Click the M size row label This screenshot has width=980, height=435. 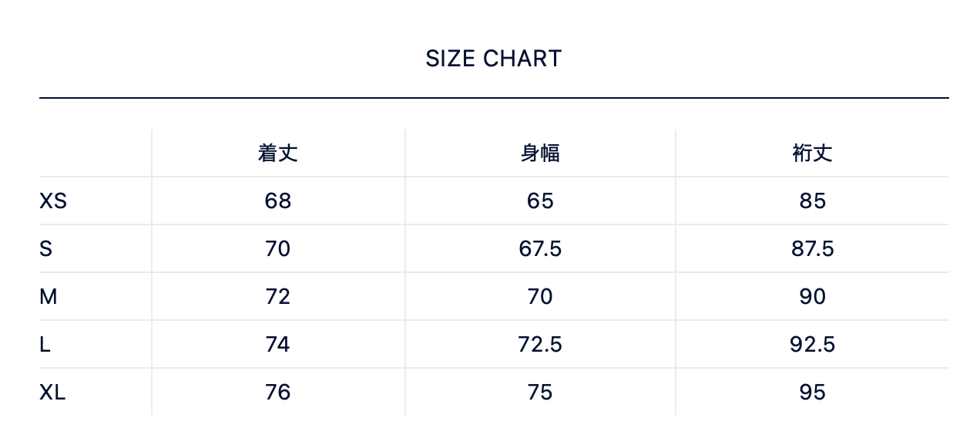tap(49, 297)
